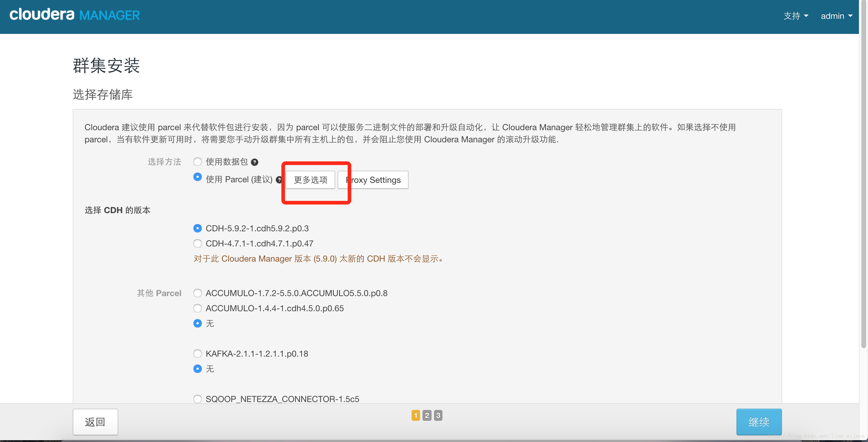Click the orange CDH version warning text
This screenshot has height=442, width=868.
319,259
